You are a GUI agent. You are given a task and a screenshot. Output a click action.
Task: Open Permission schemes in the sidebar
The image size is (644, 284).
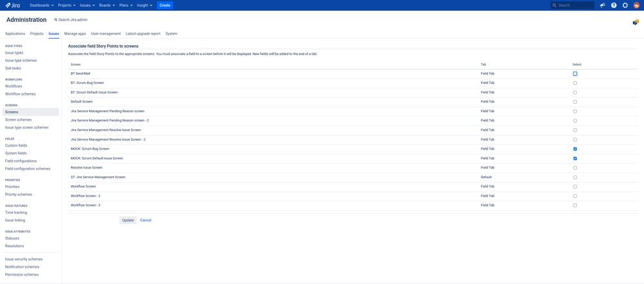pyautogui.click(x=22, y=274)
